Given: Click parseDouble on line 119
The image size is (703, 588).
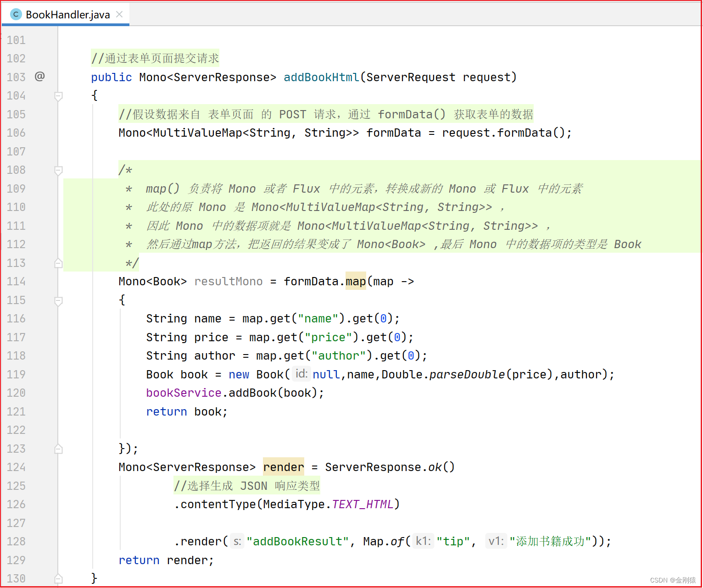Looking at the screenshot, I should click(467, 375).
